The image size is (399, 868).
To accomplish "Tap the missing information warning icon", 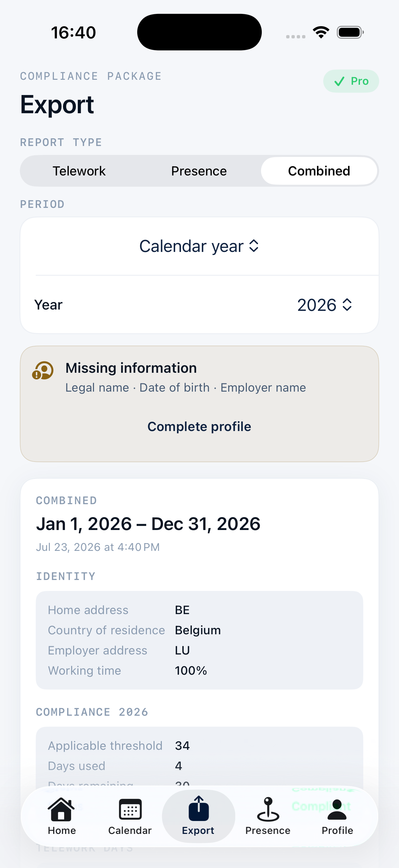I will tap(42, 370).
